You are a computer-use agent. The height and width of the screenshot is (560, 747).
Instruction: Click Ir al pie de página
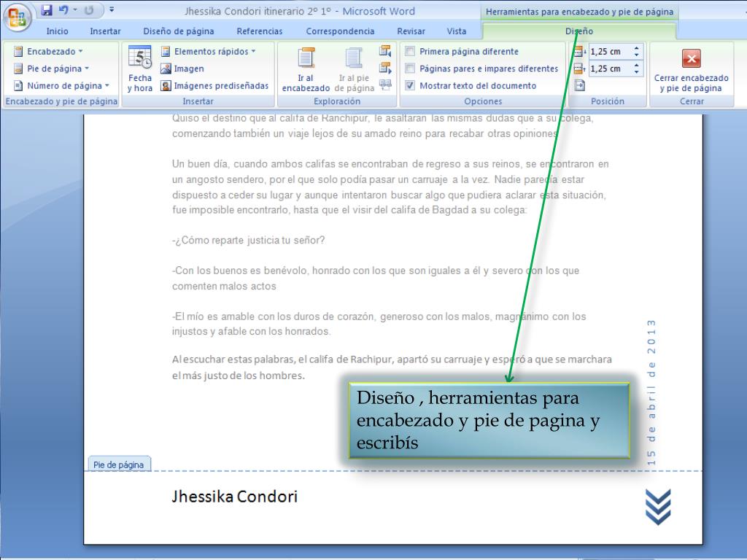coord(354,69)
